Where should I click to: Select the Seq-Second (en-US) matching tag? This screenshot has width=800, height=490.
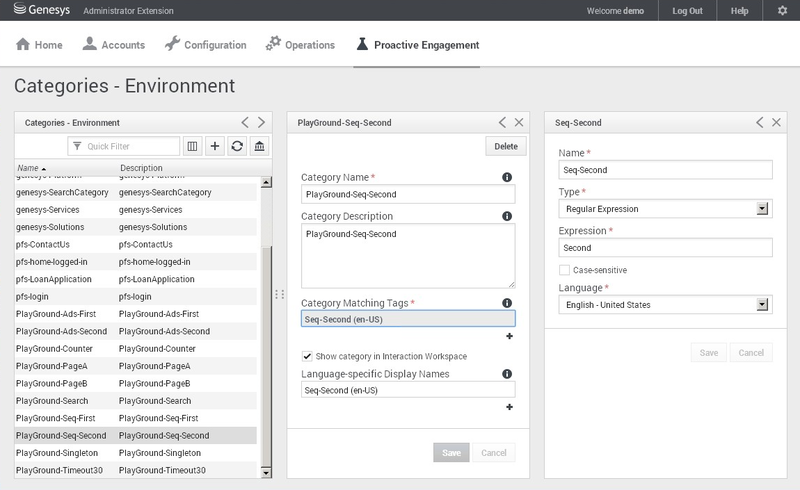tap(408, 319)
